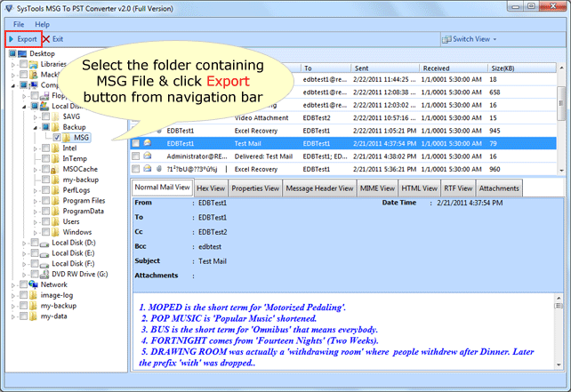Expand the $AVG folder node
This screenshot has height=392, width=571.
pos(36,117)
